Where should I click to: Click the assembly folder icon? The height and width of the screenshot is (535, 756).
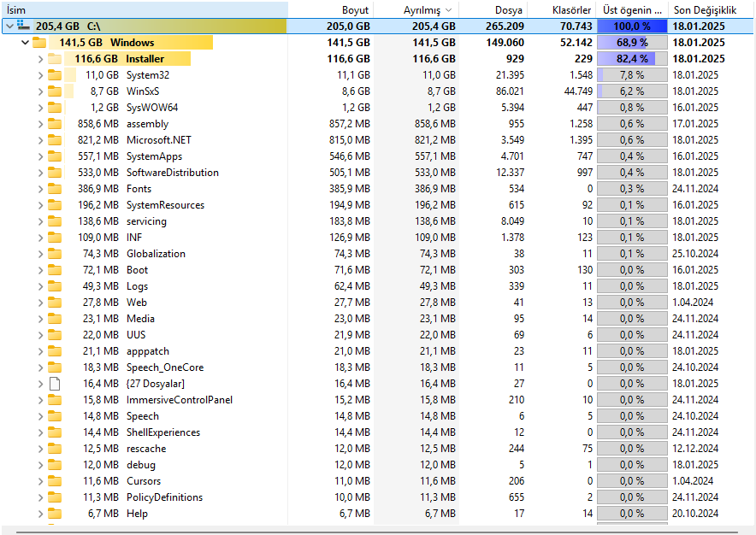point(55,124)
